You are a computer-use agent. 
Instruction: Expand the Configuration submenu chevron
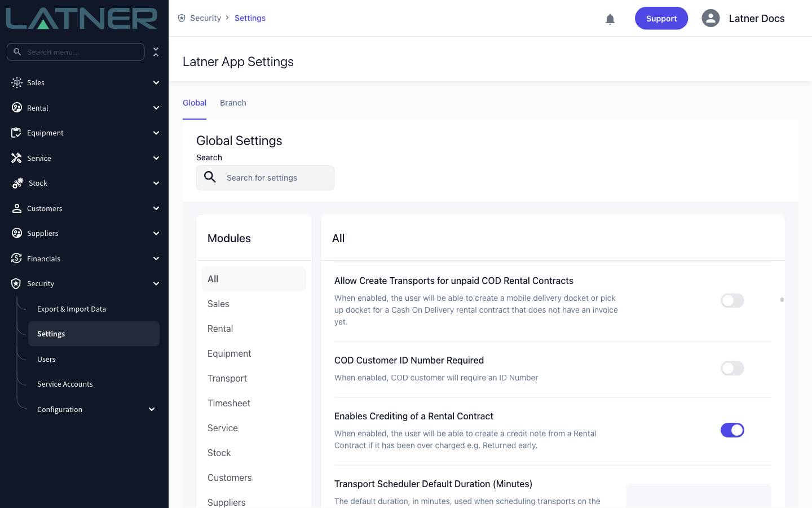click(152, 409)
